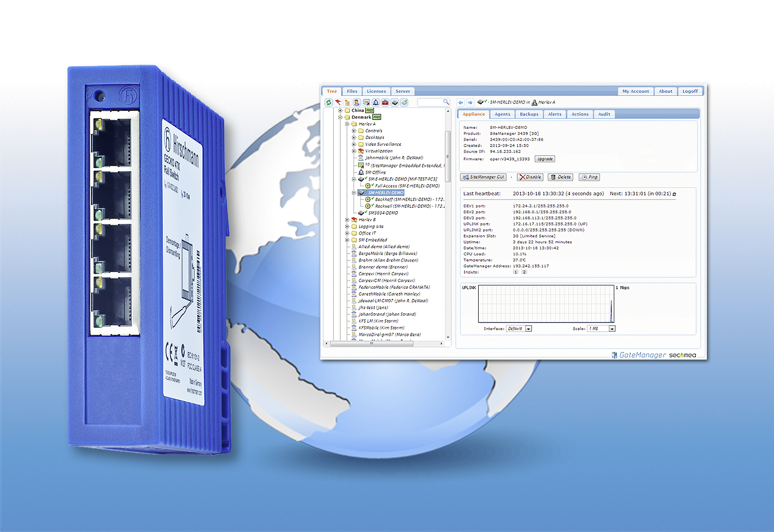774x532 pixels.
Task: Open the Scale dropdown
Action: [601, 329]
